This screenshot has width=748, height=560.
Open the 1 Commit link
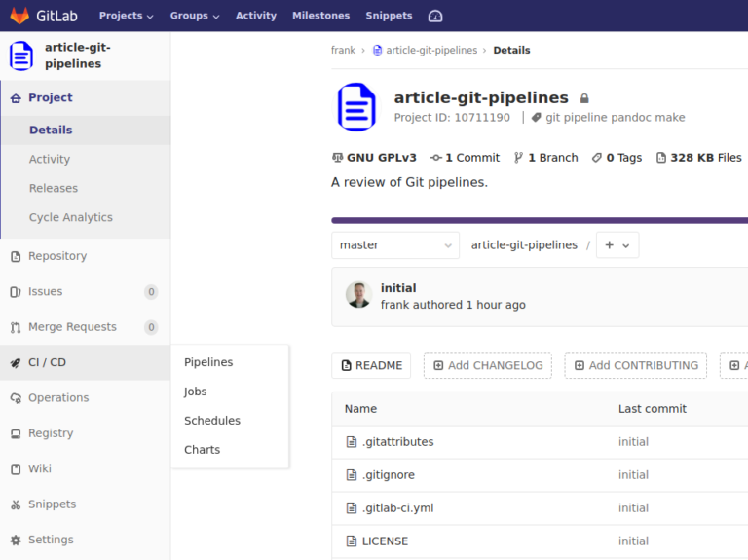pyautogui.click(x=465, y=158)
